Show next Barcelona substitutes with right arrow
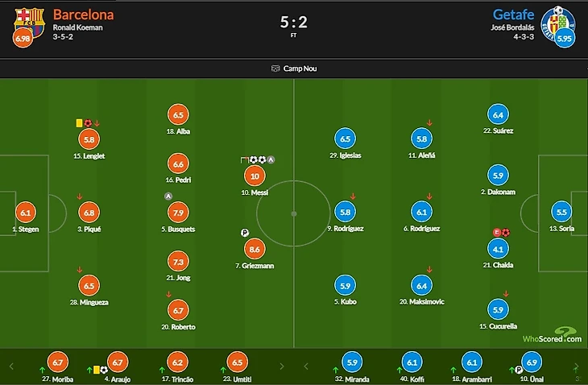The height and width of the screenshot is (385, 588). click(x=282, y=366)
